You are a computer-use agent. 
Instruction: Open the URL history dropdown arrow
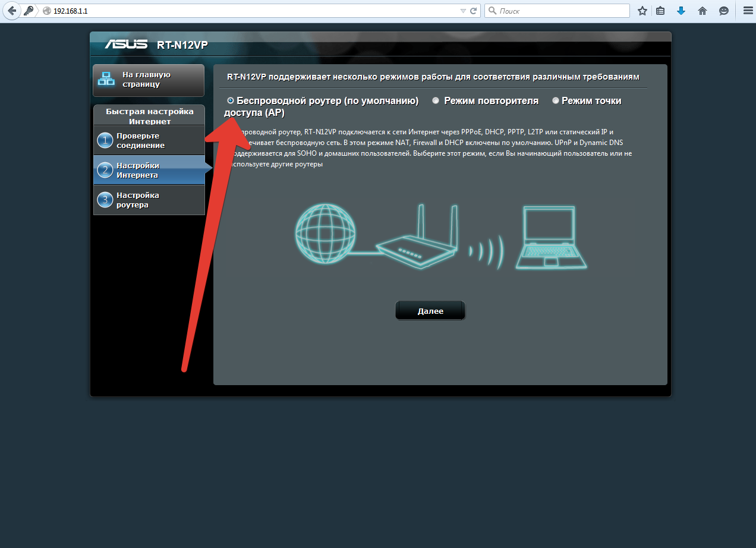click(463, 11)
